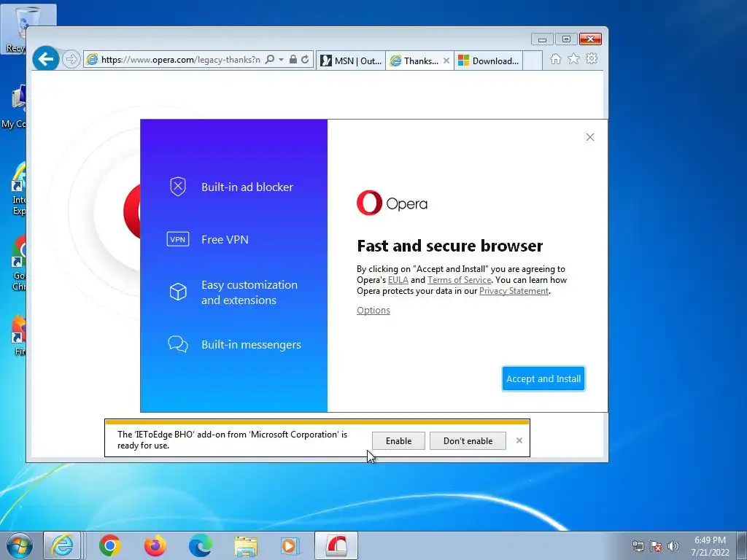Image resolution: width=747 pixels, height=560 pixels.
Task: Click the Internet Explorer back arrow button
Action: (x=46, y=59)
